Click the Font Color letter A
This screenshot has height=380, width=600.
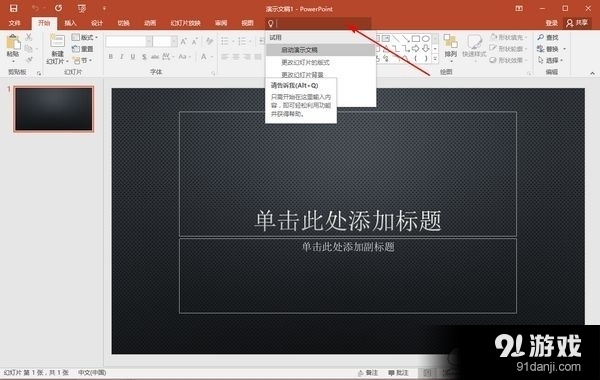pyautogui.click(x=204, y=57)
